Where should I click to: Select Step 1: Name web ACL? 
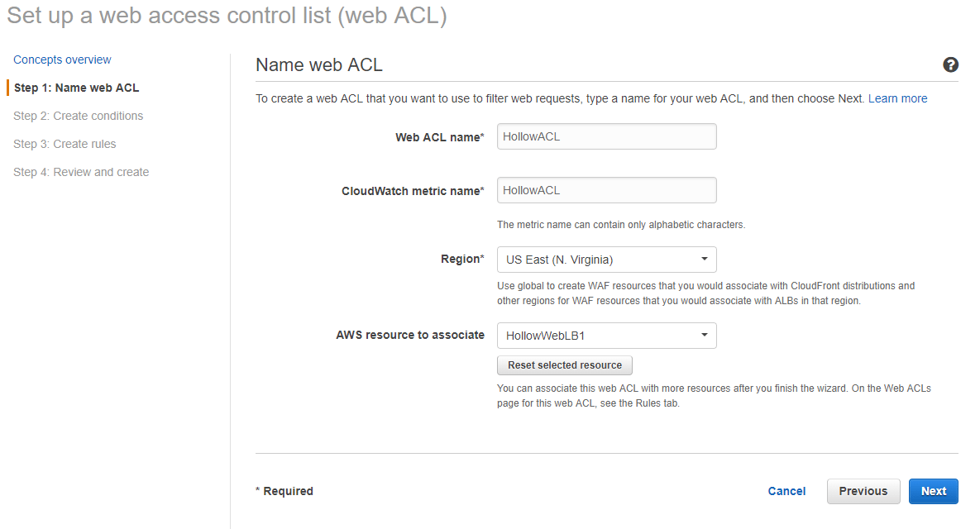76,88
